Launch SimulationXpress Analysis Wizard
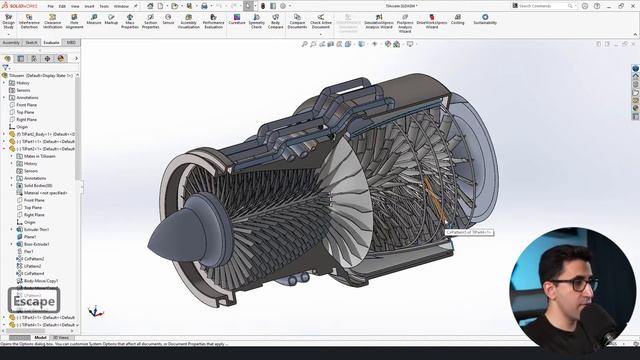This screenshot has width=640, height=360. coord(379,21)
